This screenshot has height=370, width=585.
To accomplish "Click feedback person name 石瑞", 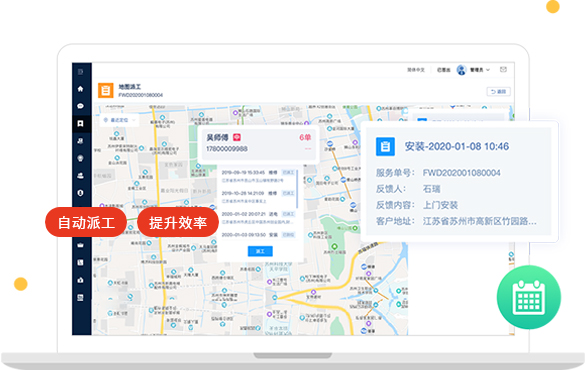I will [x=431, y=189].
